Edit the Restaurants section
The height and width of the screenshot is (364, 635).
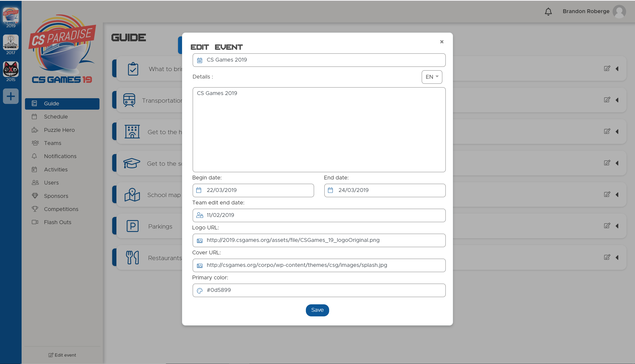(607, 257)
